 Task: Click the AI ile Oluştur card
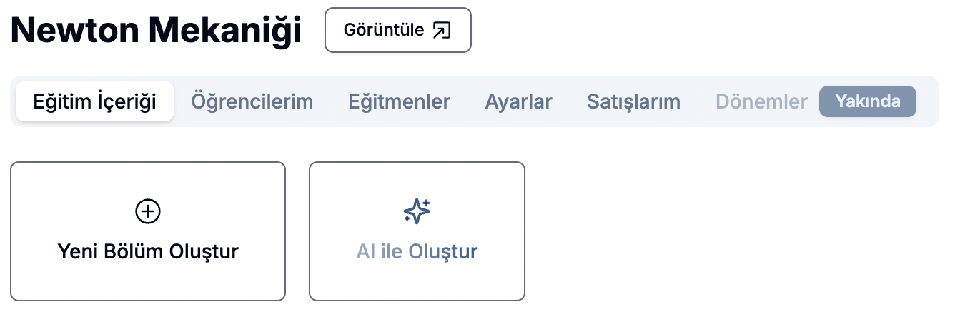click(x=417, y=231)
